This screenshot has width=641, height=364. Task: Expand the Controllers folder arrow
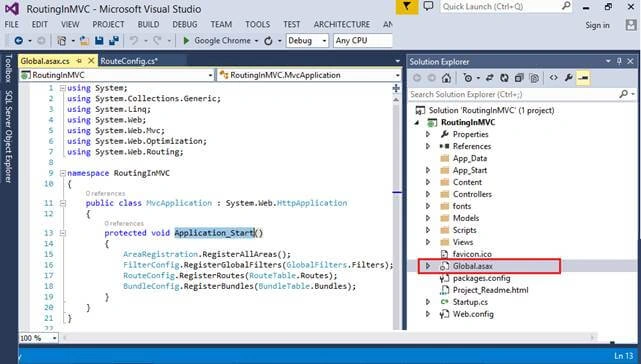click(x=428, y=194)
